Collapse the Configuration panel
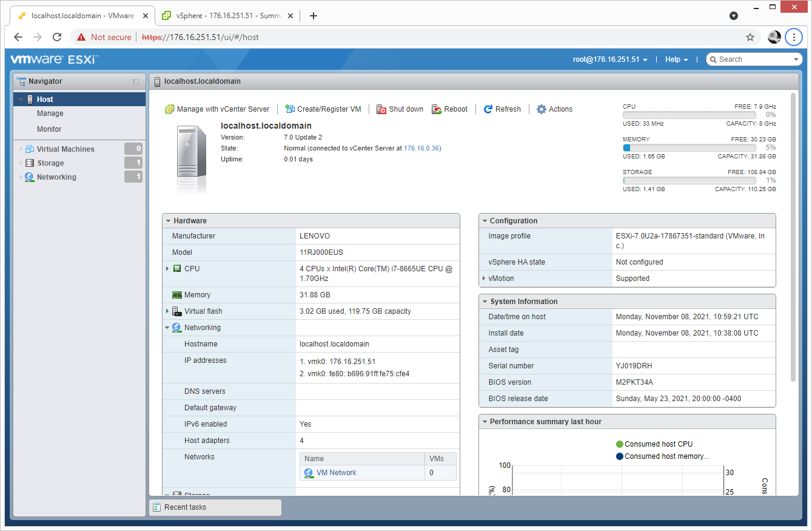Screen dimensions: 812x531 pos(485,221)
